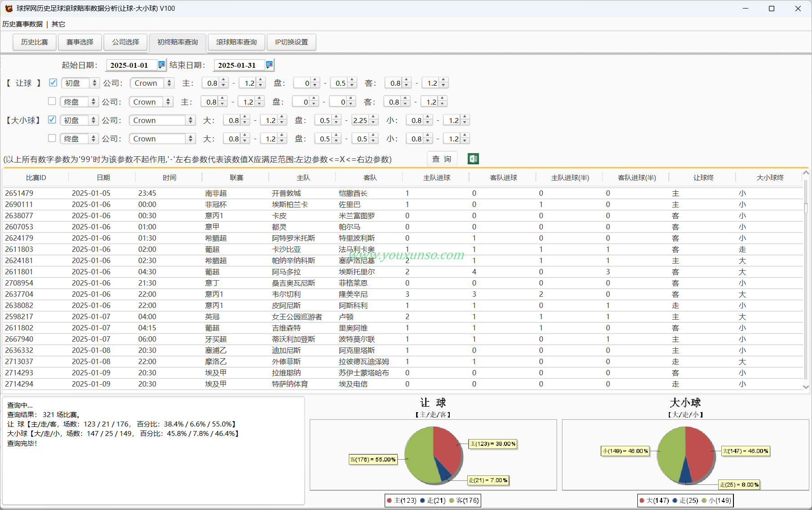This screenshot has width=812, height=510.
Task: Open the Crown company dropdown for 大小球 终盘
Action: [x=162, y=139]
